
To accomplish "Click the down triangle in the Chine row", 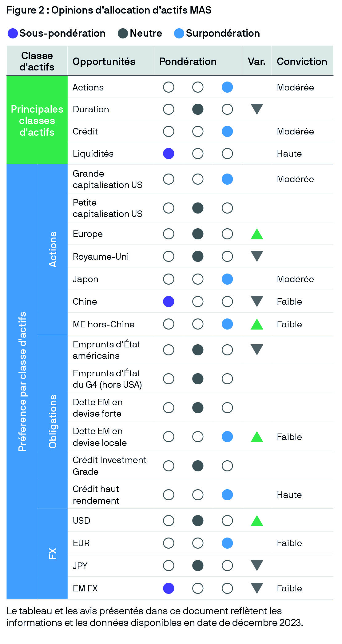I will click(x=257, y=302).
